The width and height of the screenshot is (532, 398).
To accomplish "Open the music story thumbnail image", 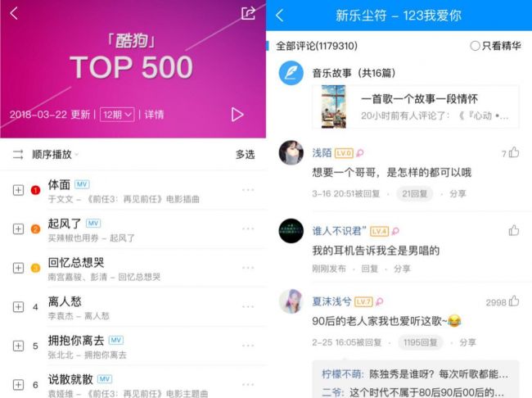I will [x=333, y=106].
